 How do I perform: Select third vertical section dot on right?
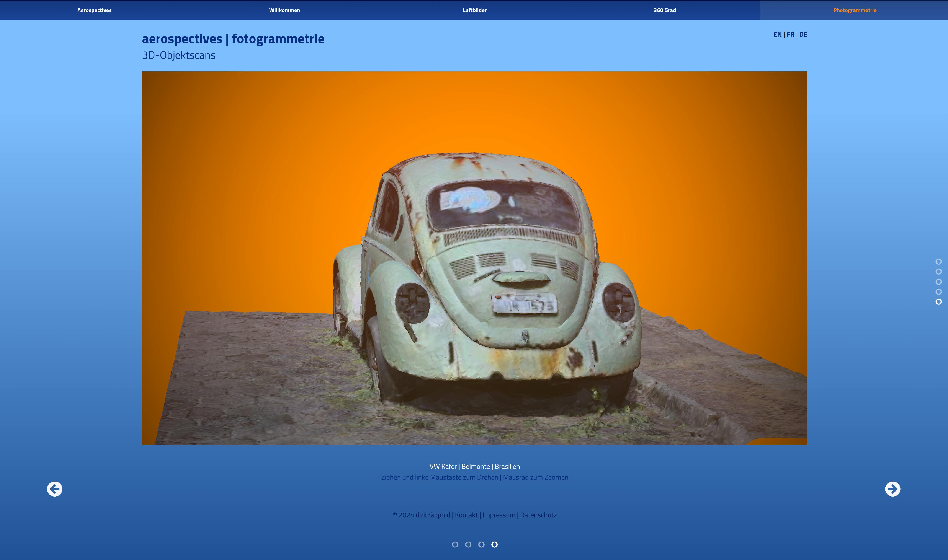[x=938, y=282]
